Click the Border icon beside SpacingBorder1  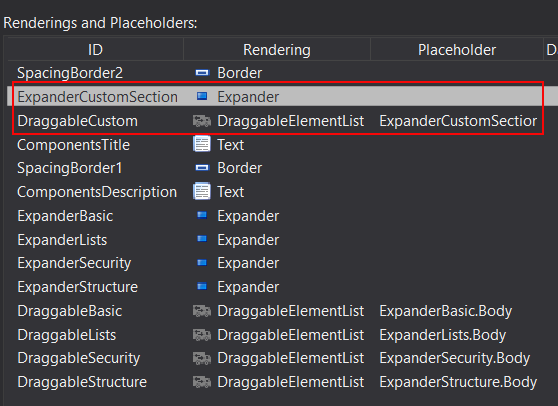click(x=202, y=168)
